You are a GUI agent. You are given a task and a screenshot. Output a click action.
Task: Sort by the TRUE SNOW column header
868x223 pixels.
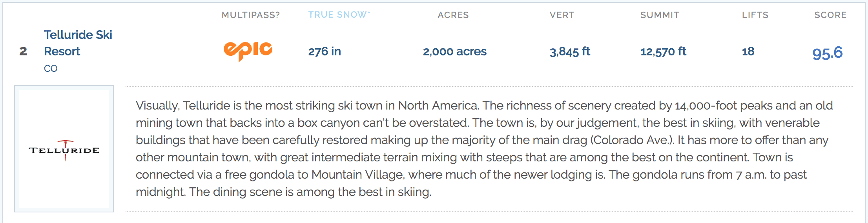click(x=337, y=15)
